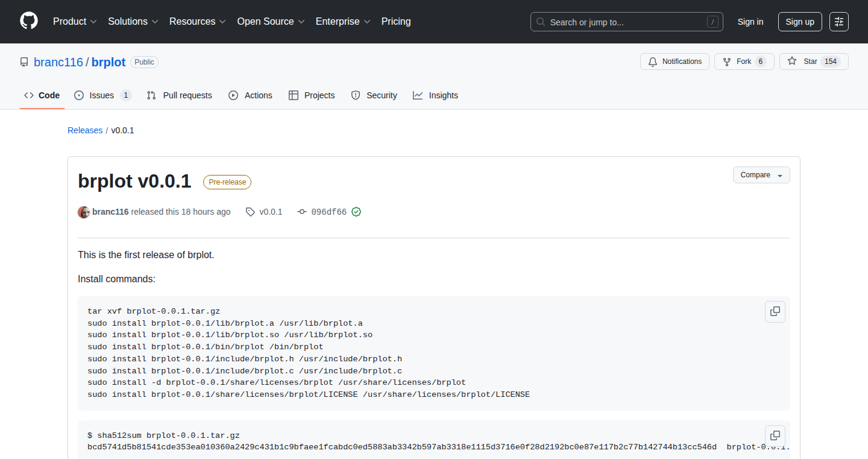Switch to the Code tab
Image resolution: width=868 pixels, height=459 pixels.
tap(42, 95)
